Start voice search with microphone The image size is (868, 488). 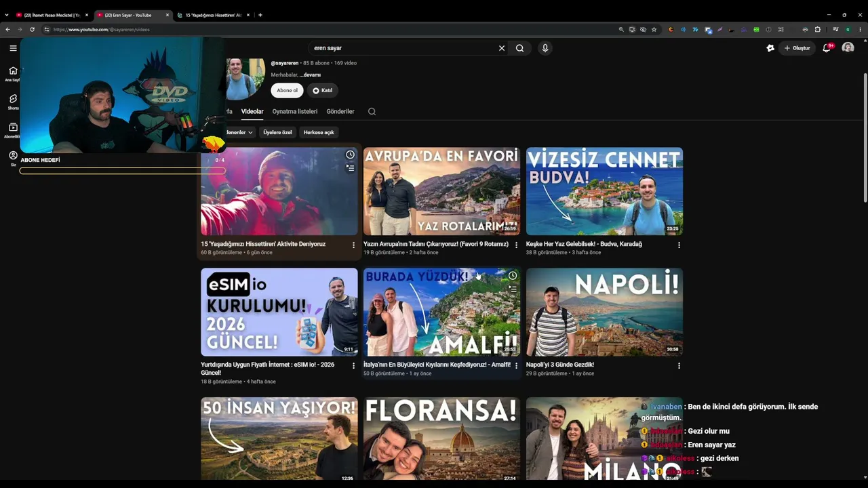coord(545,48)
